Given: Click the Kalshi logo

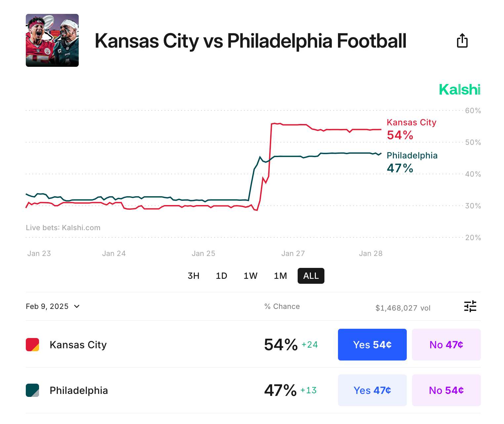Looking at the screenshot, I should (459, 90).
